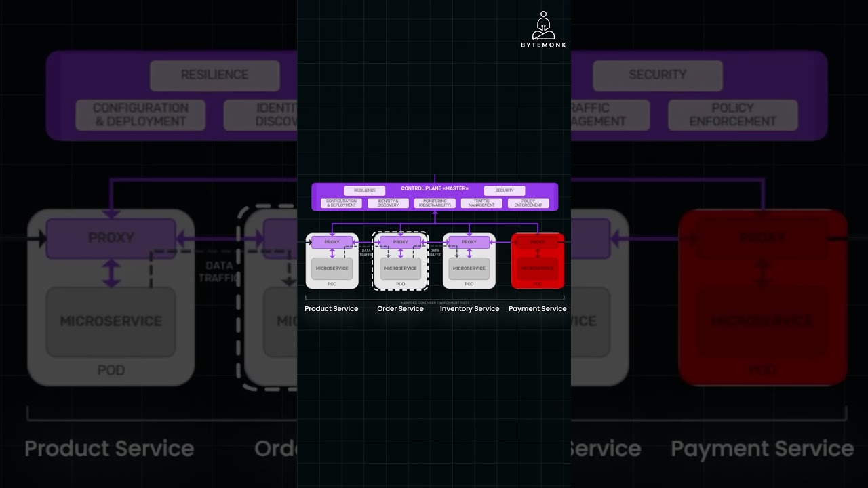
Task: Click the large blurred SECURITY box in background
Action: (658, 75)
